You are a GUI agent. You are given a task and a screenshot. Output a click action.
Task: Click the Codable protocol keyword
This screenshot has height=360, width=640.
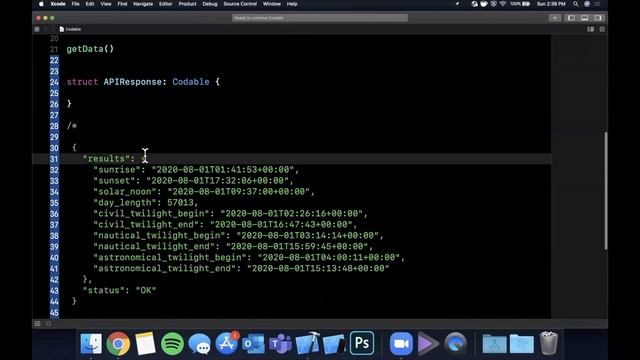[191, 82]
